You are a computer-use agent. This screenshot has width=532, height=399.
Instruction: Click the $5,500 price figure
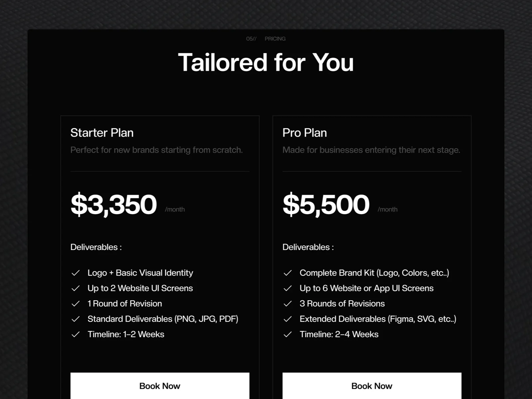click(x=326, y=204)
